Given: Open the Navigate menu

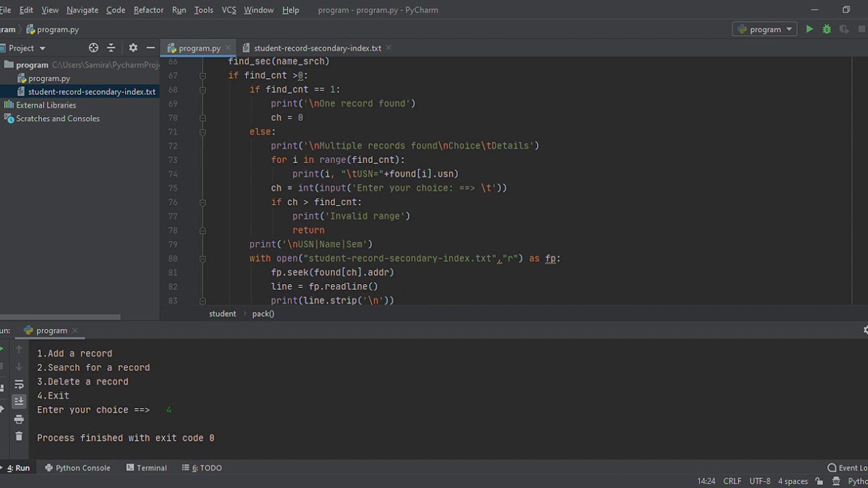Looking at the screenshot, I should point(83,10).
